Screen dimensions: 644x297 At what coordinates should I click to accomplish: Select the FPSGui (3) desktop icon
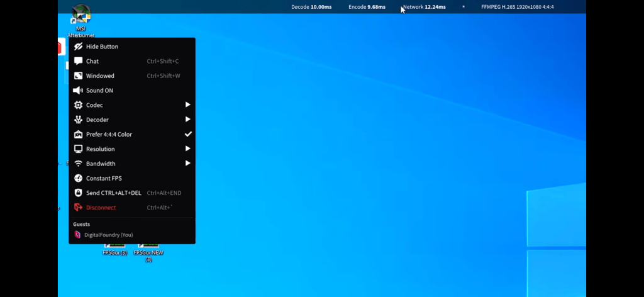pyautogui.click(x=114, y=250)
